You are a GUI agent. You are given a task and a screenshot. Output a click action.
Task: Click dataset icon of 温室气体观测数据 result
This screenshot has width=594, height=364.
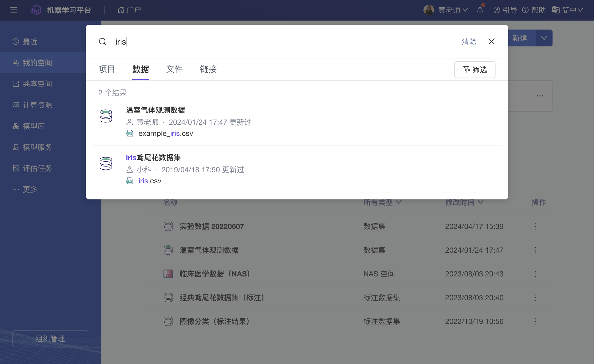[106, 116]
